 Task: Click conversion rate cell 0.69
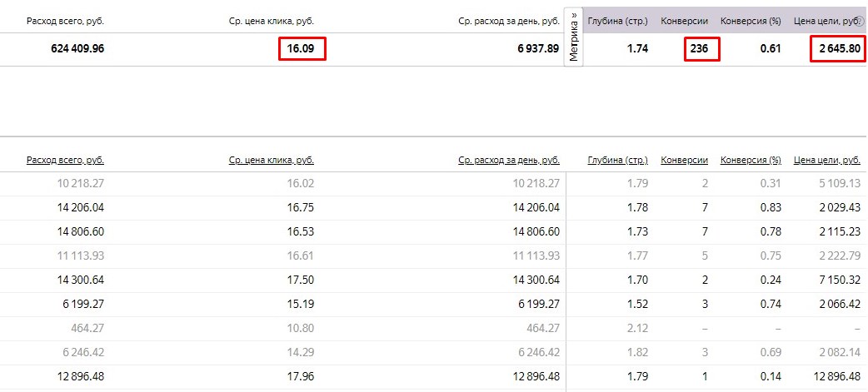[x=771, y=353]
